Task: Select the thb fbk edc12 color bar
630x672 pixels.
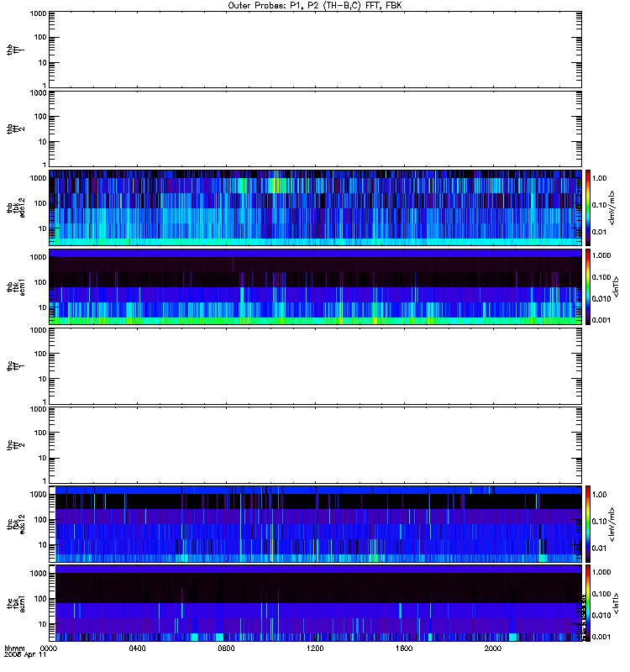Action: (588, 207)
